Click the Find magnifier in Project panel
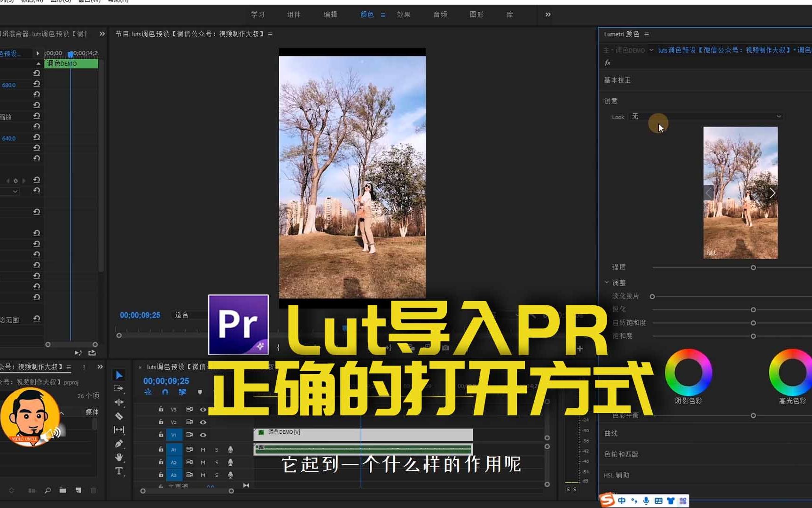The image size is (812, 508). click(47, 490)
